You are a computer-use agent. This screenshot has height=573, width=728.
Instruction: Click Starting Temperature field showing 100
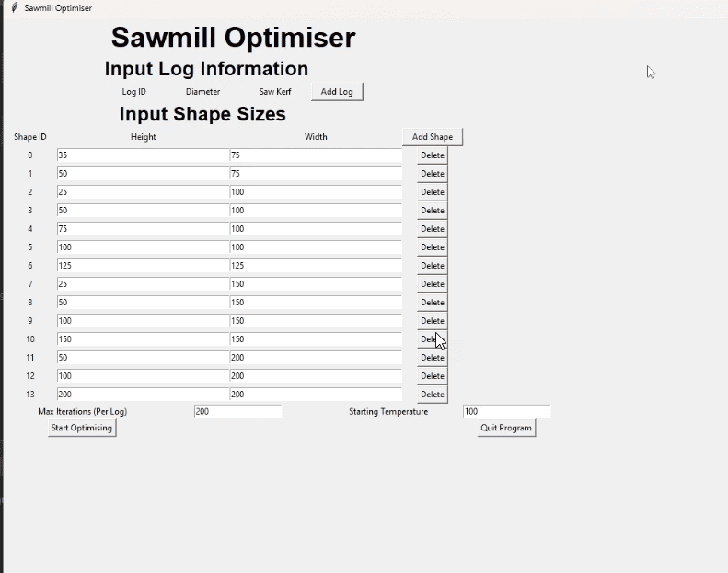point(506,412)
